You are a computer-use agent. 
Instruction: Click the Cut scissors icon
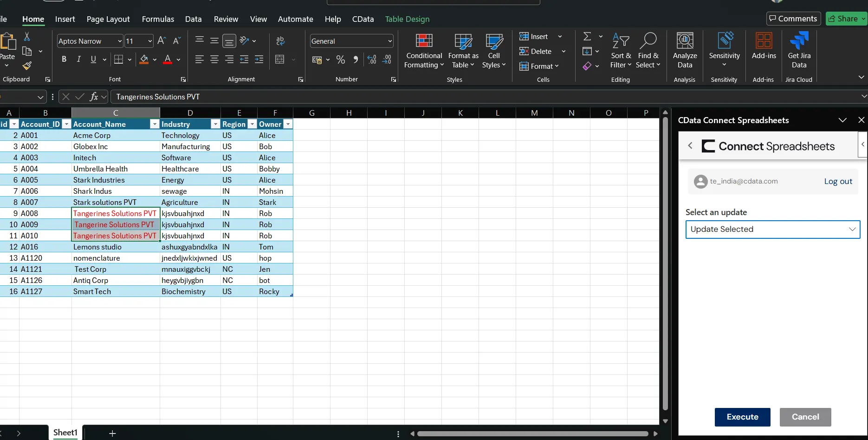[27, 37]
